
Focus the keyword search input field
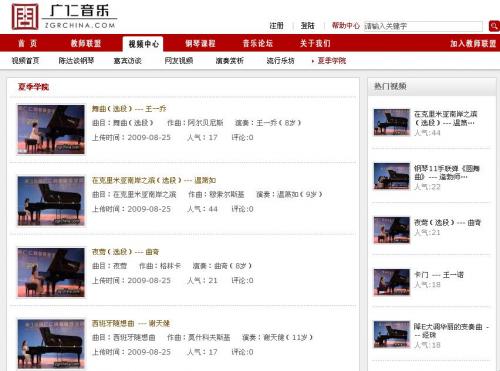click(x=423, y=26)
